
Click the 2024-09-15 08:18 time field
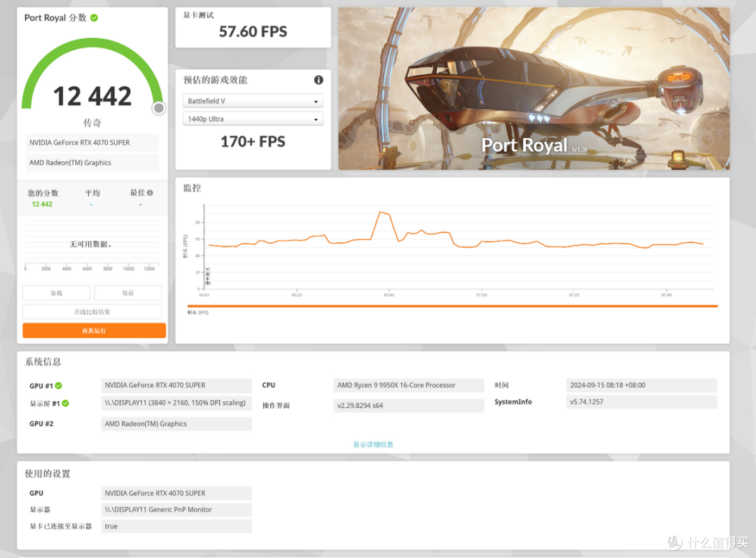click(x=641, y=385)
